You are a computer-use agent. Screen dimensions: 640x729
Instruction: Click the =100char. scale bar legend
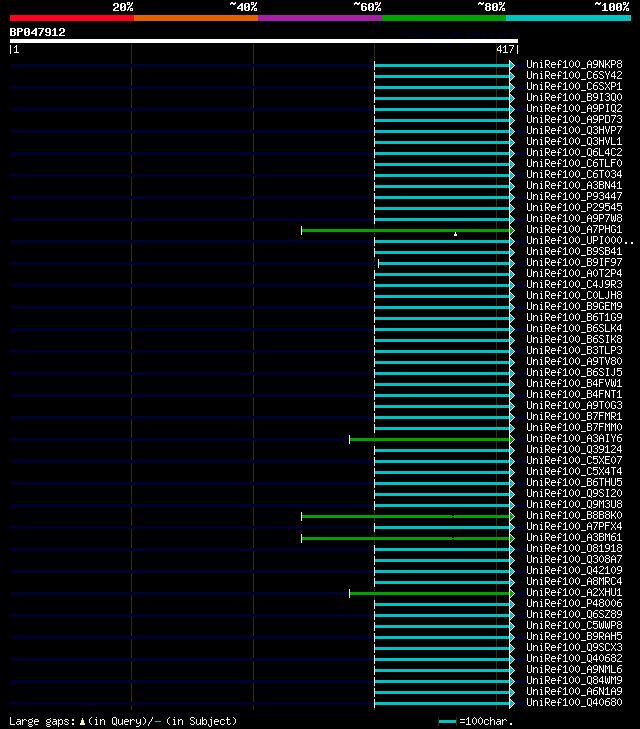pos(475,722)
